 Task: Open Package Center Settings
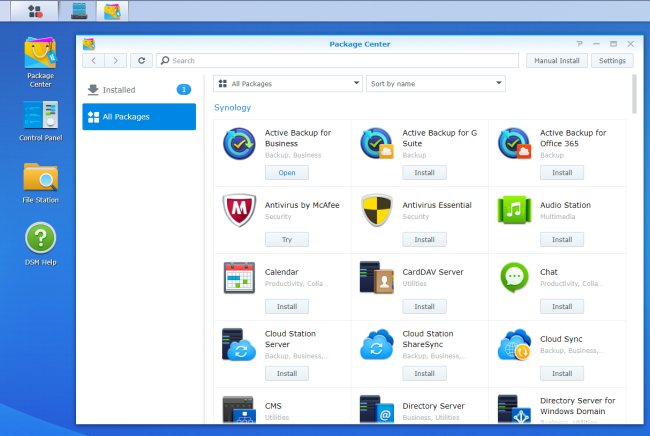[612, 61]
